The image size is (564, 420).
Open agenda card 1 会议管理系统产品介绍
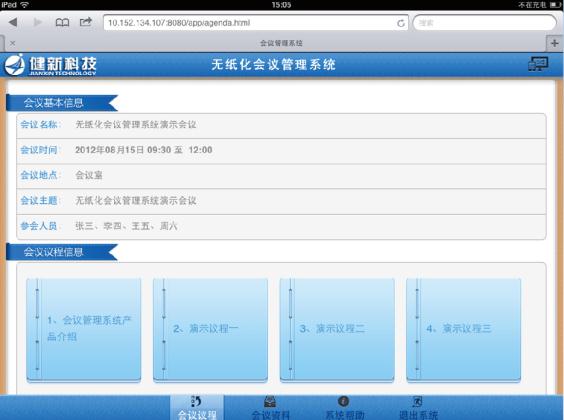[84, 330]
